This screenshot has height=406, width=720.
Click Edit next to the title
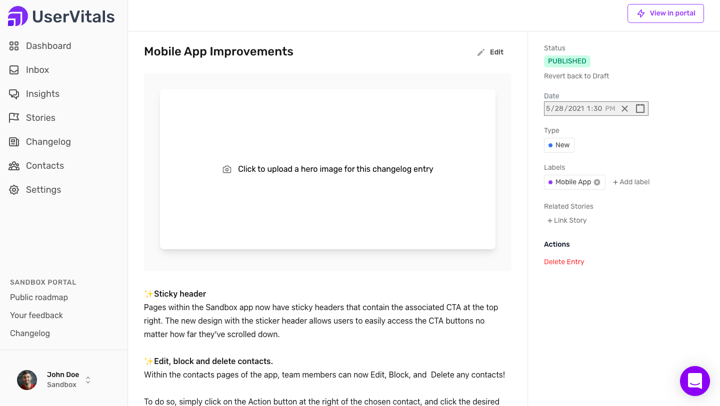pyautogui.click(x=490, y=52)
